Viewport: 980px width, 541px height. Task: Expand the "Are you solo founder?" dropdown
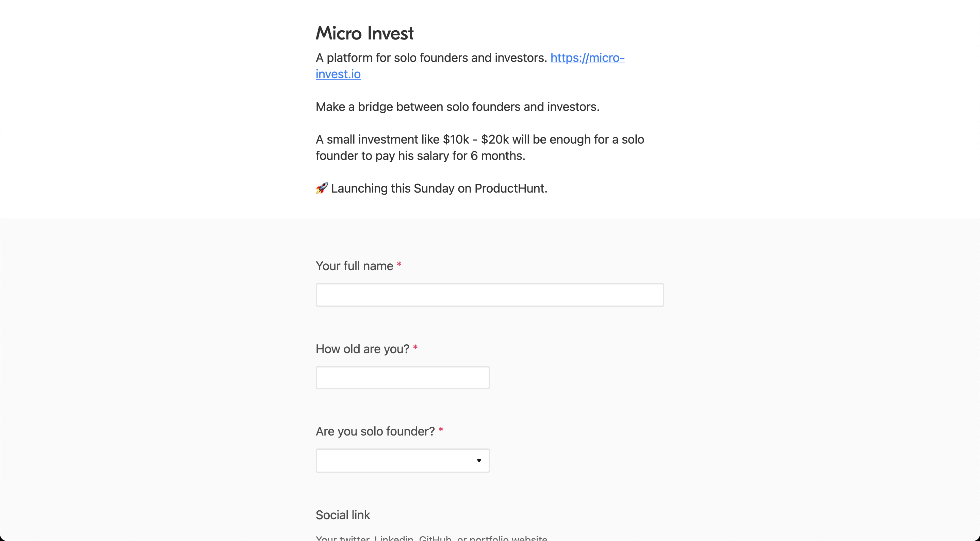click(402, 460)
